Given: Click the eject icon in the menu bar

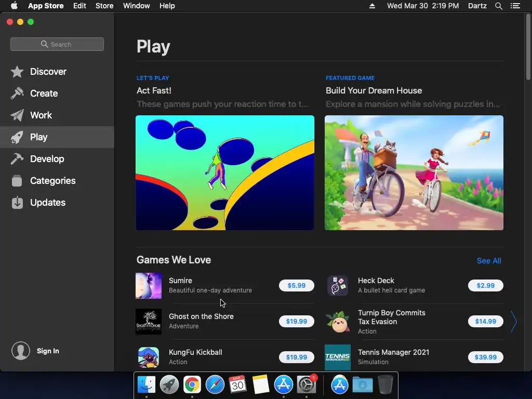Looking at the screenshot, I should [372, 6].
